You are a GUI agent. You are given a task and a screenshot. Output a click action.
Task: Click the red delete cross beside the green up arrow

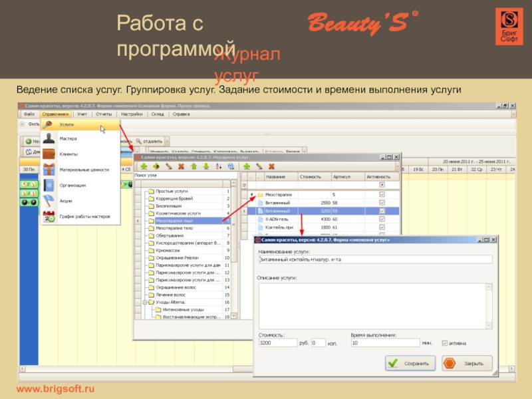[181, 166]
